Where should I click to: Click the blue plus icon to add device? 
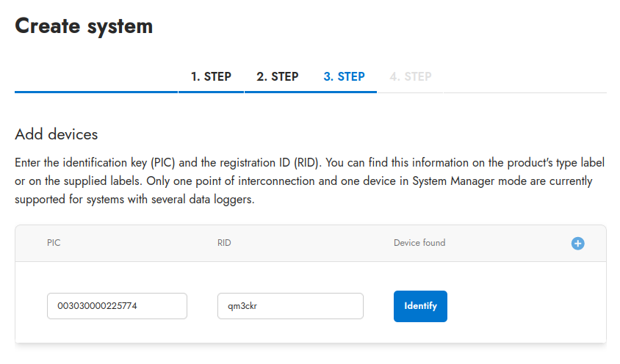(x=577, y=244)
